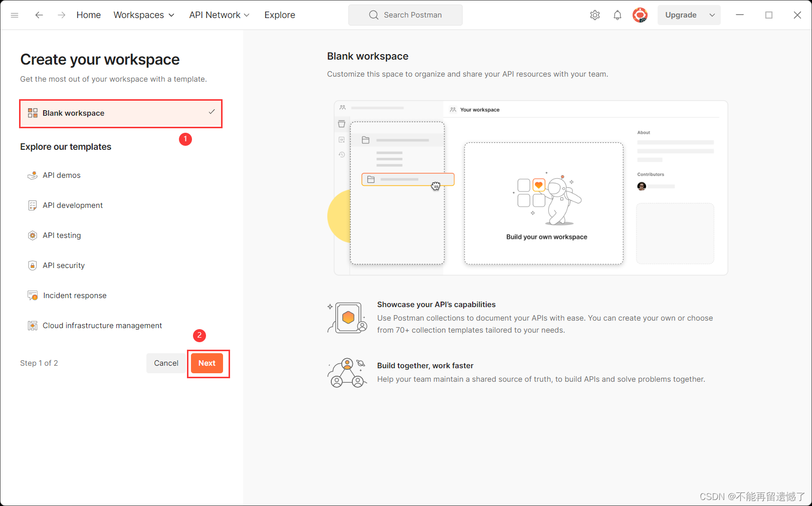Click the API development icon

tap(33, 205)
